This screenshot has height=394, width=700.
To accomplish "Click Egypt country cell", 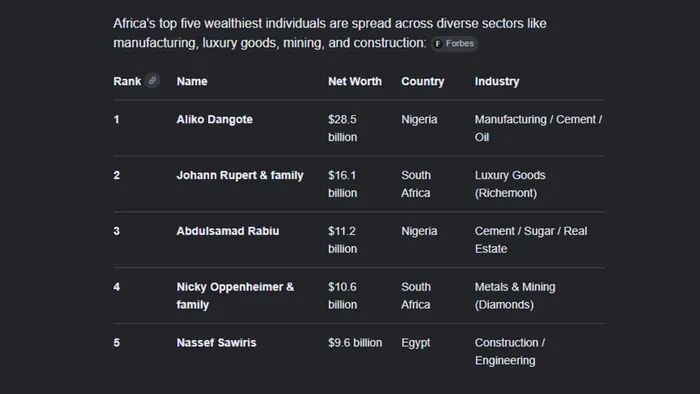I will pyautogui.click(x=416, y=343).
